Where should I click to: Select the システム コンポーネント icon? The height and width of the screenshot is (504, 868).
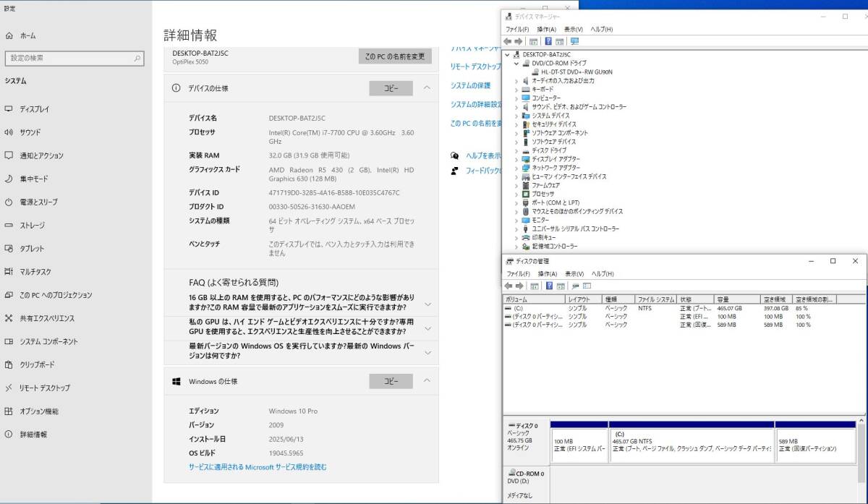pyautogui.click(x=9, y=341)
